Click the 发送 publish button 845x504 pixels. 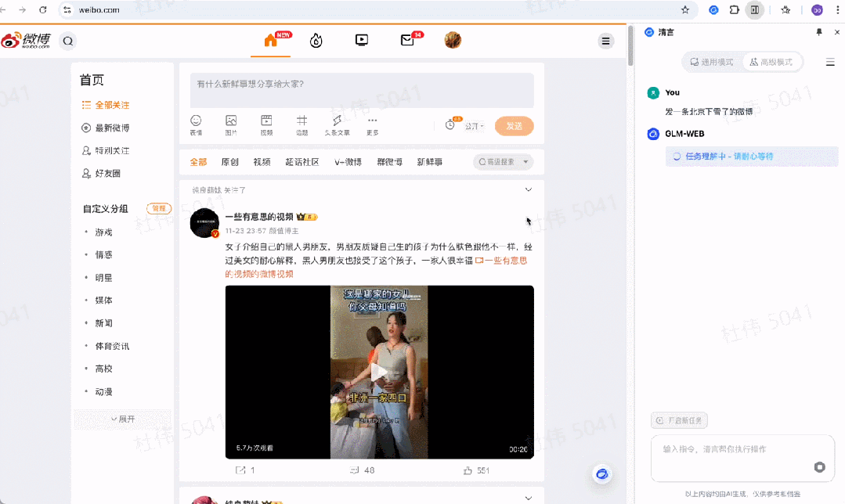514,125
